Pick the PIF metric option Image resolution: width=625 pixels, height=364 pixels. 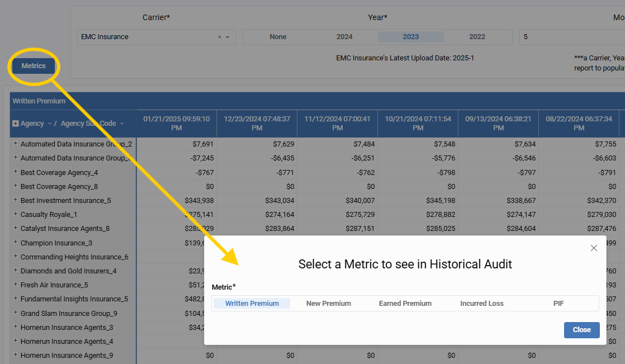point(558,303)
